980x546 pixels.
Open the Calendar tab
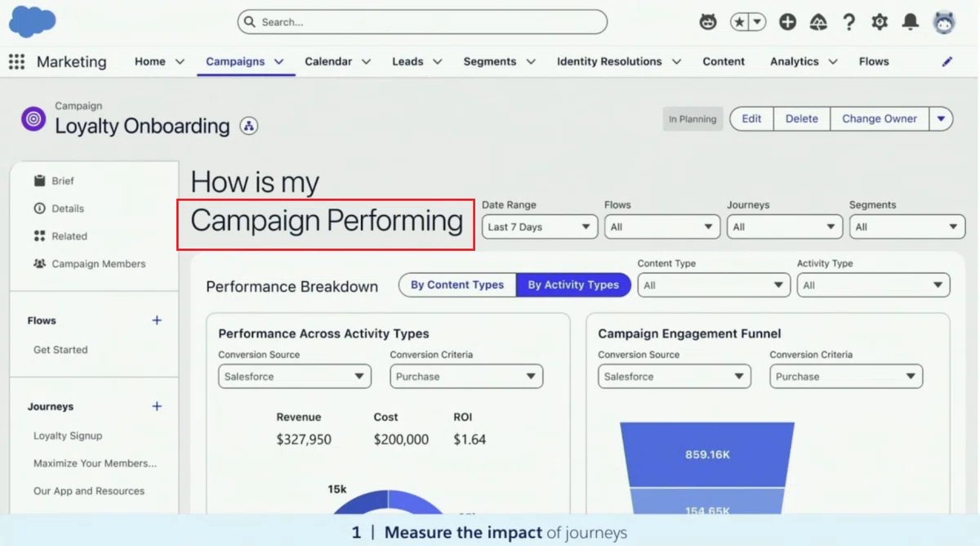coord(328,61)
